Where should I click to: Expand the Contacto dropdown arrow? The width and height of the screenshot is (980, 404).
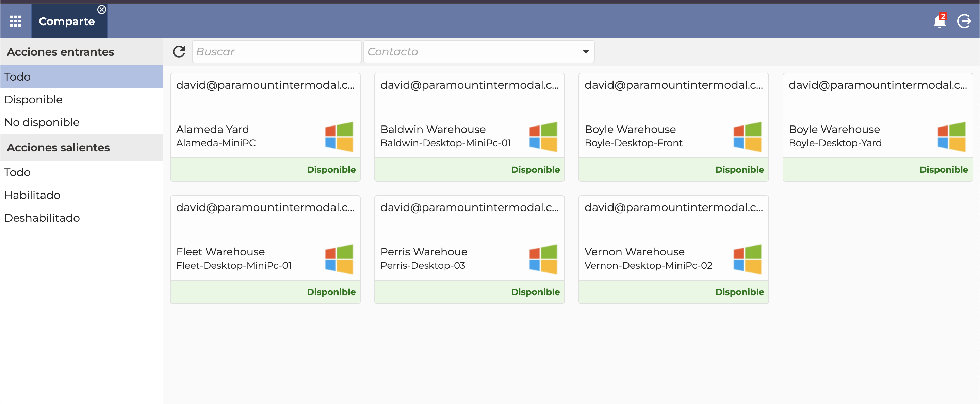point(586,52)
